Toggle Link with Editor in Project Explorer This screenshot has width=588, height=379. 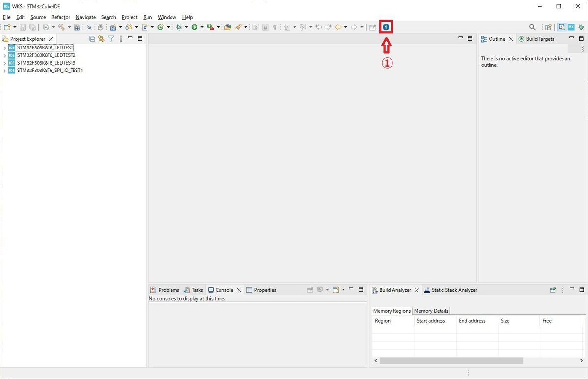coord(101,39)
